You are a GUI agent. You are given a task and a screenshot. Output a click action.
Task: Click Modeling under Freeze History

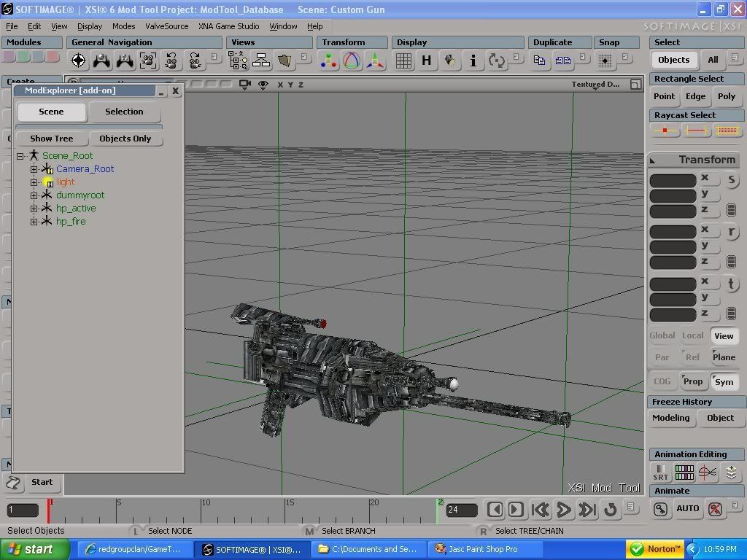click(671, 418)
